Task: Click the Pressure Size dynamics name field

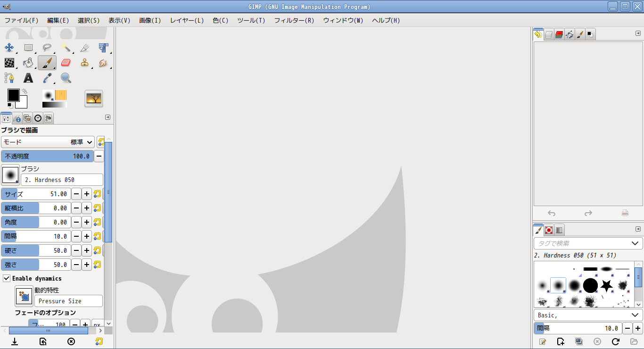Action: point(68,301)
